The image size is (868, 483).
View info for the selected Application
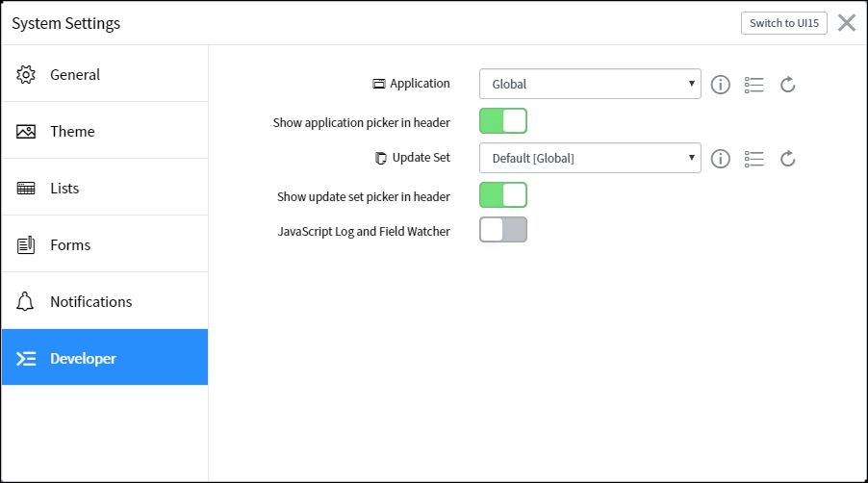pyautogui.click(x=720, y=85)
